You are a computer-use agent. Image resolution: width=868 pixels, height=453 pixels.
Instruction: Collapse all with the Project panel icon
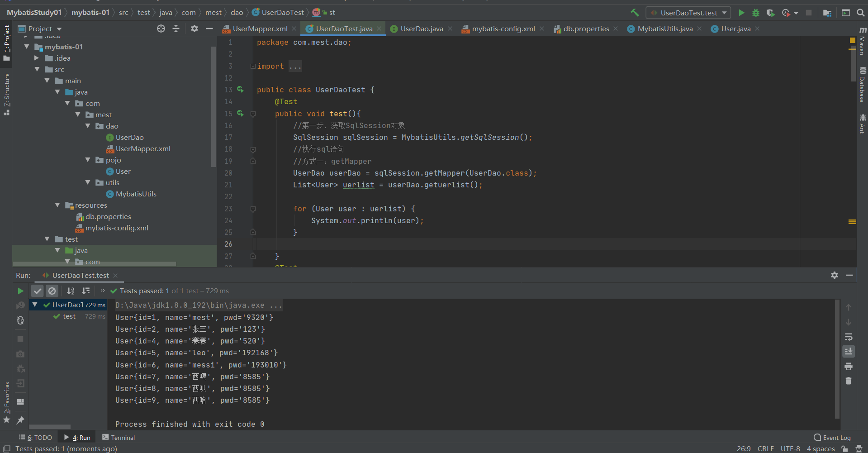[x=176, y=29]
